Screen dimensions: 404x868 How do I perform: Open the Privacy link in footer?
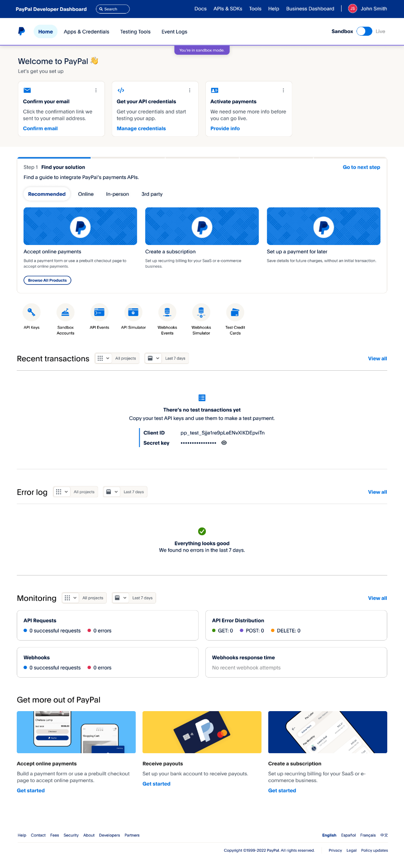[x=335, y=850]
